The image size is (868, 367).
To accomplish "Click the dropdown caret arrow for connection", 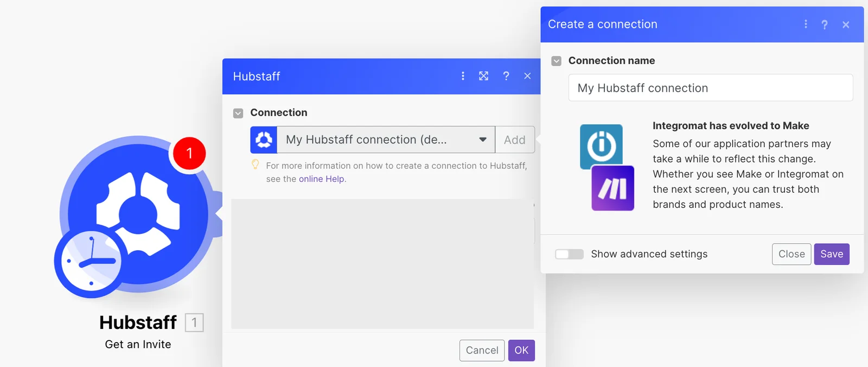I will tap(483, 140).
